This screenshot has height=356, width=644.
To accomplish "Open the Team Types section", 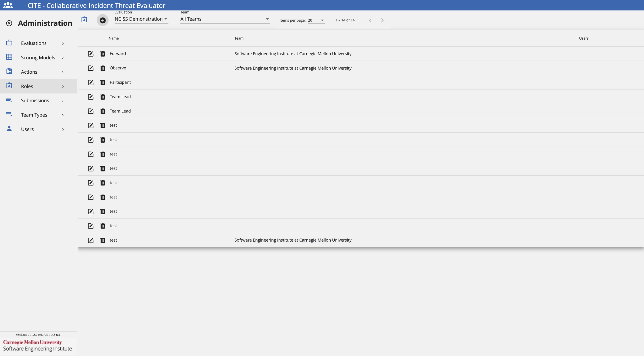I will tap(34, 115).
